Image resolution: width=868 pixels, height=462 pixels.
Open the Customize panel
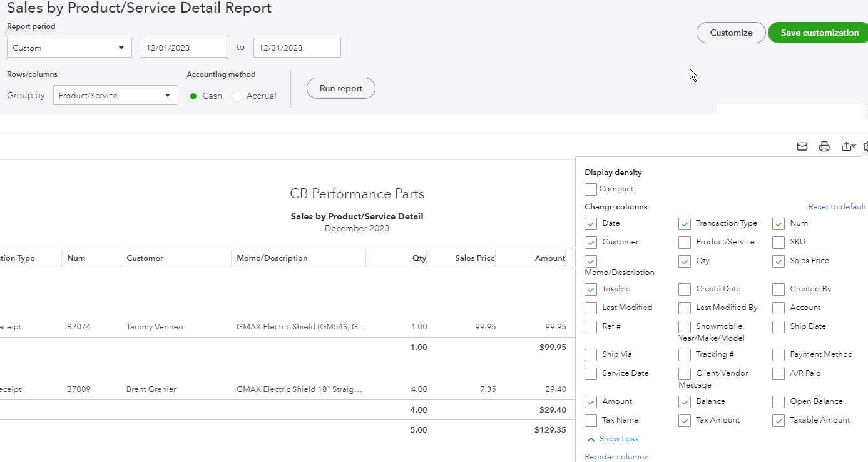[730, 32]
